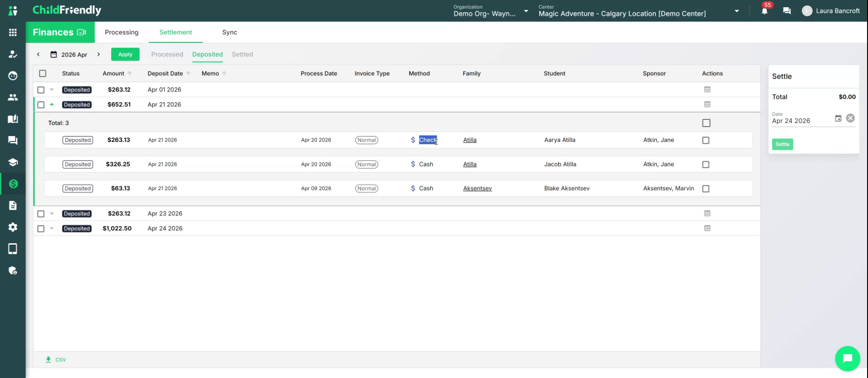This screenshot has height=378, width=868.
Task: Click the green Apply button
Action: click(125, 54)
